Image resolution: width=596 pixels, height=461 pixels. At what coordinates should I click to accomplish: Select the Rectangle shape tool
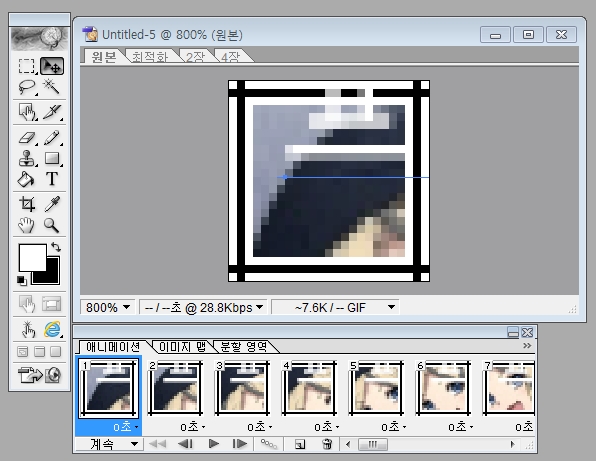click(52, 158)
